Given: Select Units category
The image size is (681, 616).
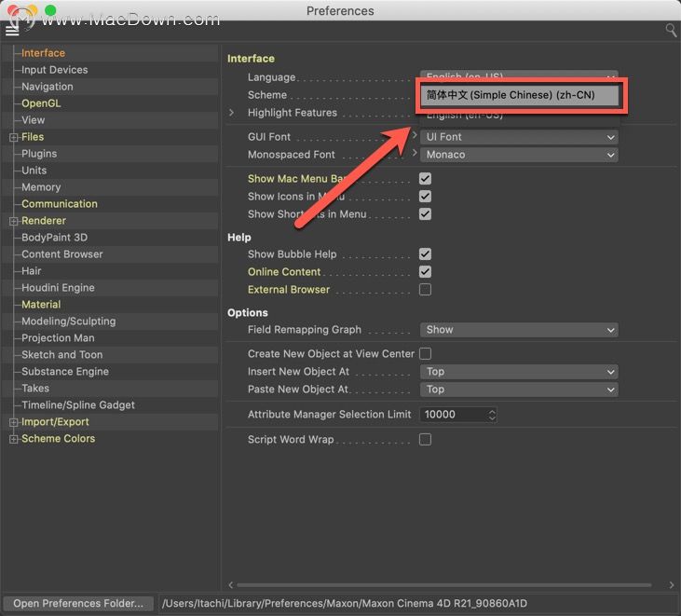Looking at the screenshot, I should (x=34, y=171).
